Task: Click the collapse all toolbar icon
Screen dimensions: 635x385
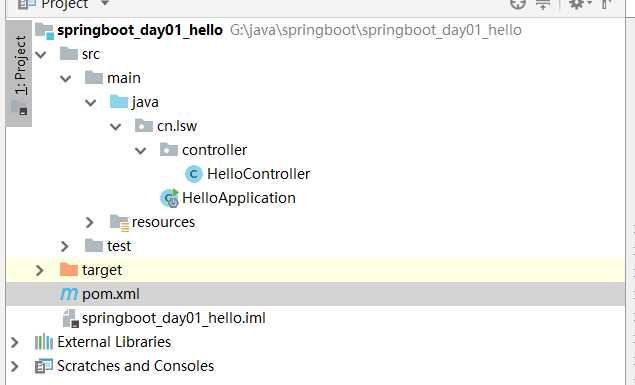Action: coord(543,4)
